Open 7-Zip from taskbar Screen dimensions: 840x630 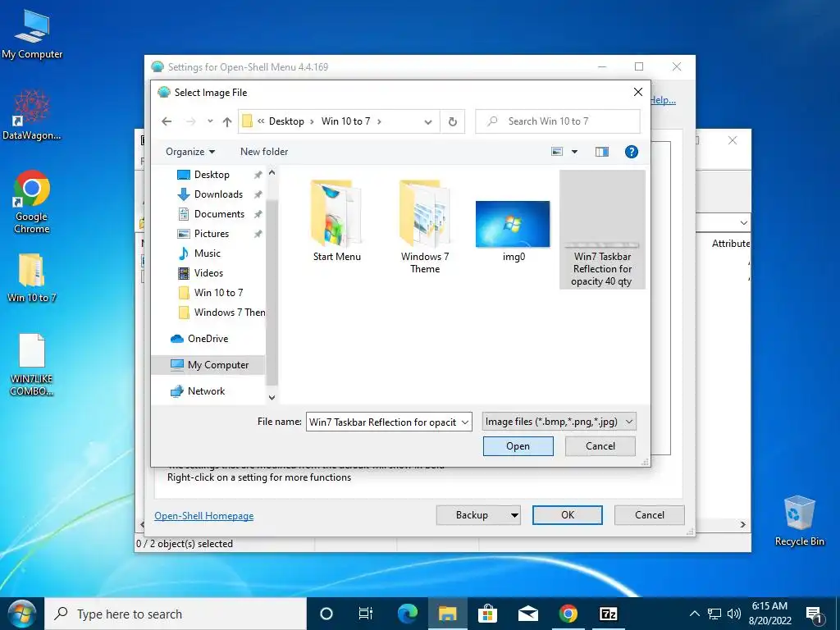pyautogui.click(x=608, y=614)
